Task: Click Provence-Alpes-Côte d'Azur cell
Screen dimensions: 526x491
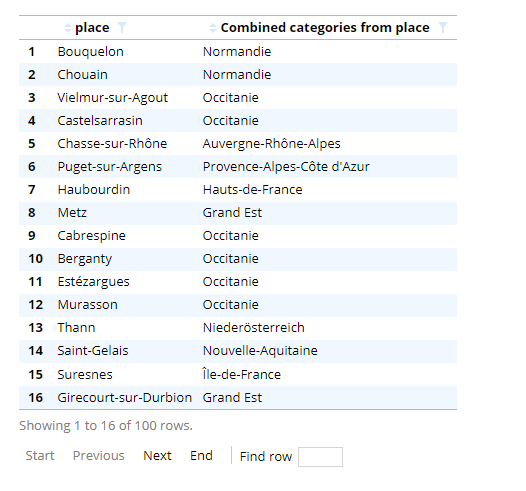Action: click(286, 167)
